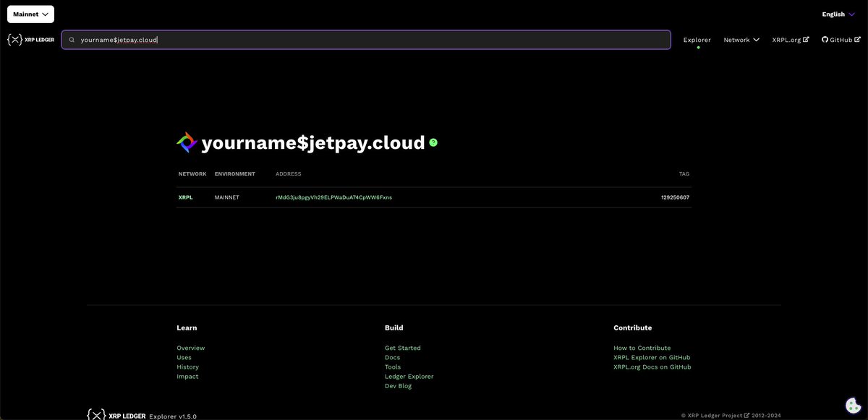Click the XRPL network cell

click(186, 197)
